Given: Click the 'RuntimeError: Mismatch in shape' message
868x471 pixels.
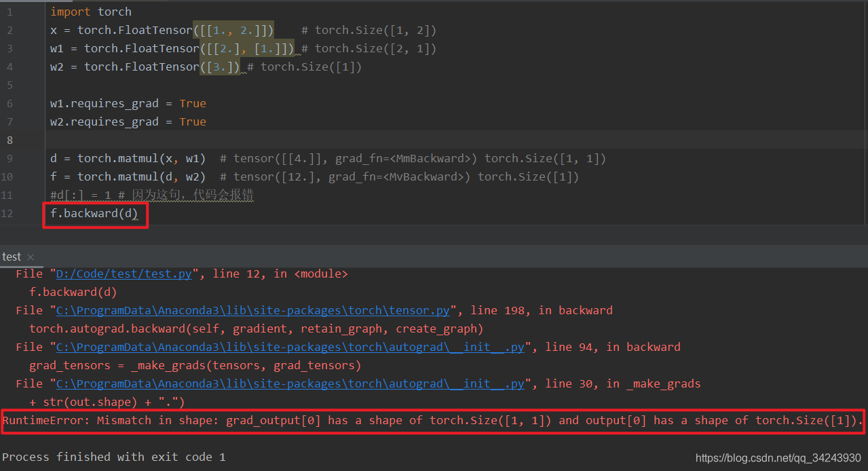Looking at the screenshot, I should click(x=433, y=421).
